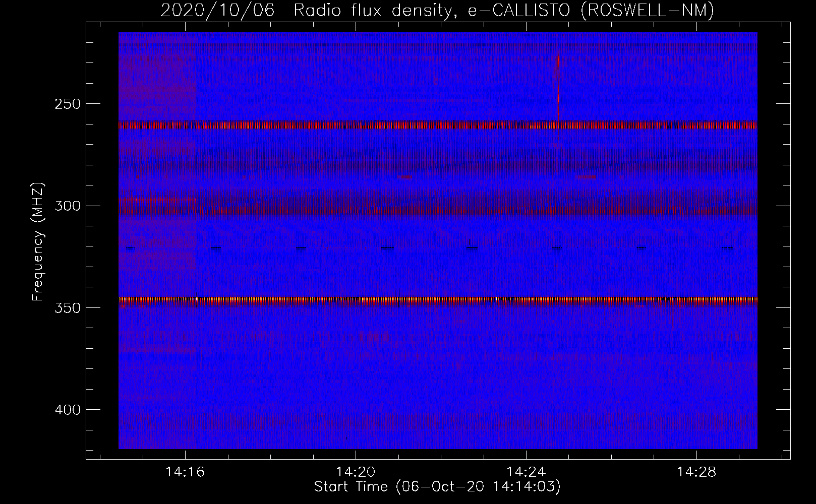Click the 300 frequency tick label
Viewport: 816px width, 504px height.
click(x=67, y=206)
